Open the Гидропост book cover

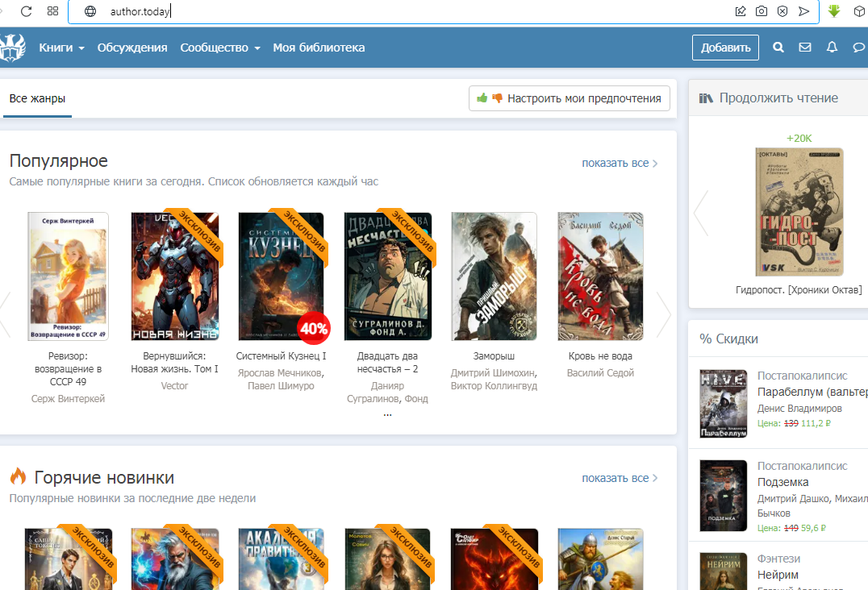[799, 212]
